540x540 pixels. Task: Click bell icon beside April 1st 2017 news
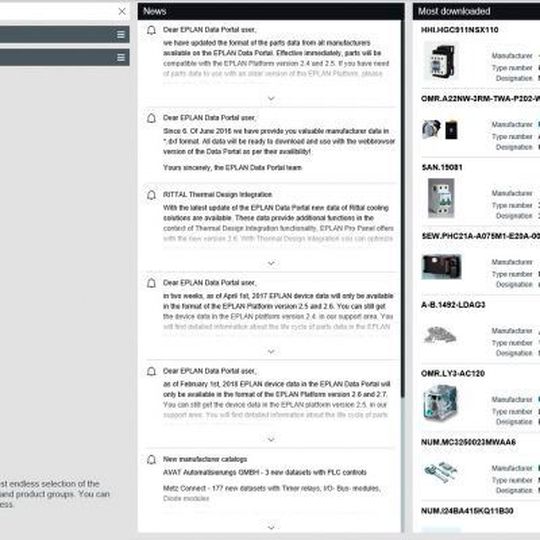tap(151, 283)
